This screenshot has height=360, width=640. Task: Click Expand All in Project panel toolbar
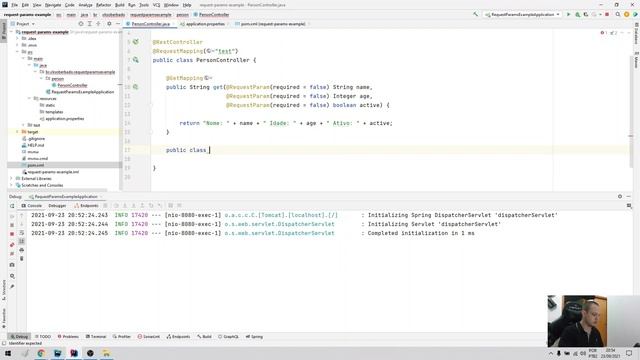coord(89,24)
